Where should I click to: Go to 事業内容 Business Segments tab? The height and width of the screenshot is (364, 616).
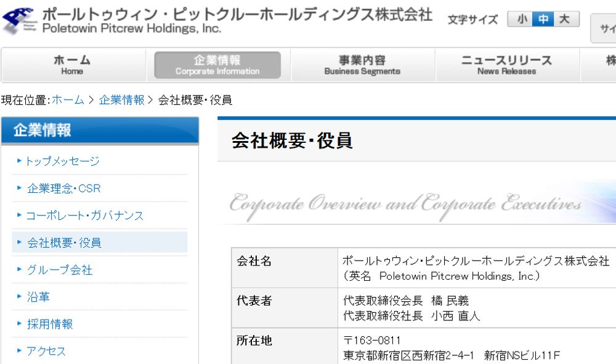[362, 65]
